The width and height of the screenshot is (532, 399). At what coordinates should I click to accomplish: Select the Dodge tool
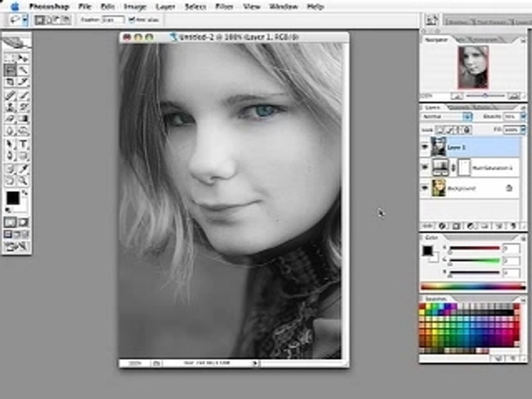23,131
